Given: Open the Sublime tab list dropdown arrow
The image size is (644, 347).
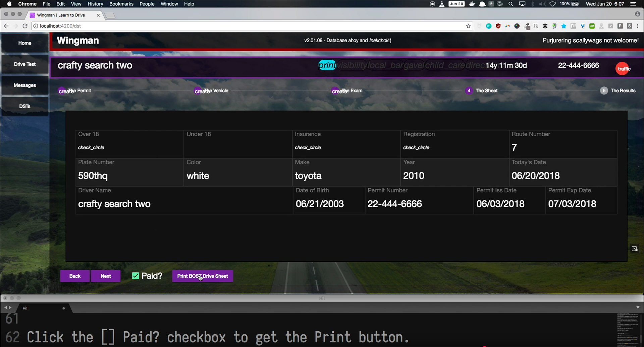Looking at the screenshot, I should [638, 307].
